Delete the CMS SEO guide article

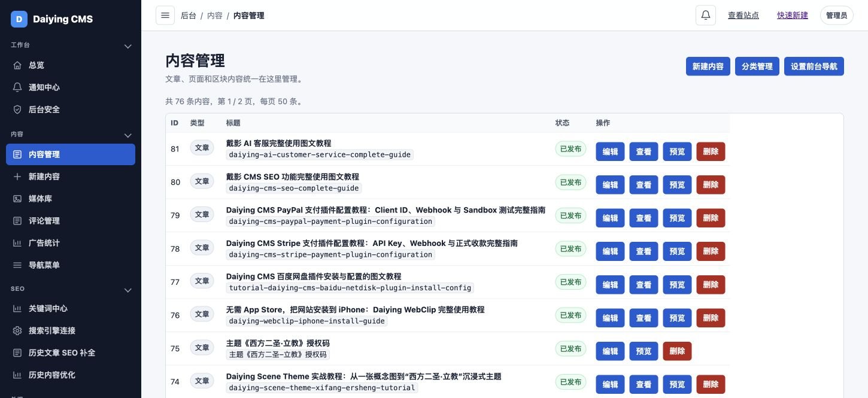point(711,185)
